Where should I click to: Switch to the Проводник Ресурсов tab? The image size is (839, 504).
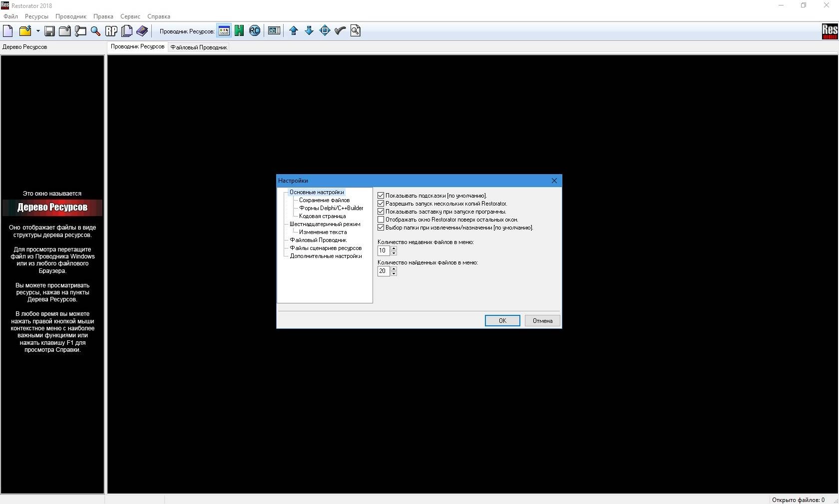click(137, 46)
